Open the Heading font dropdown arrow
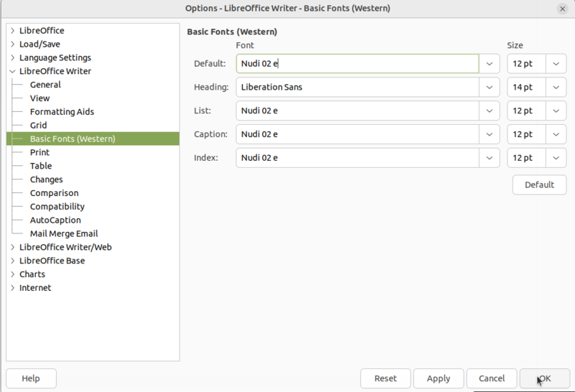 (x=489, y=87)
